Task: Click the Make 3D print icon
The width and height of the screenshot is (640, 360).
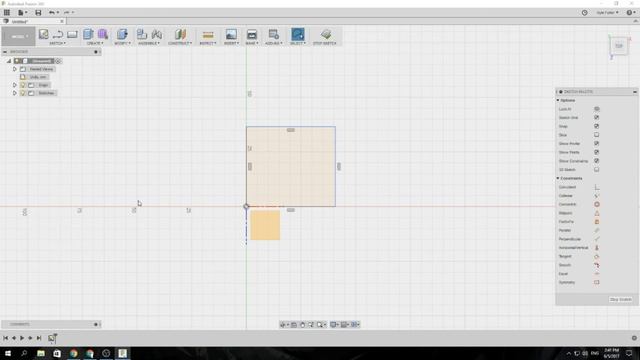Action: [252, 34]
